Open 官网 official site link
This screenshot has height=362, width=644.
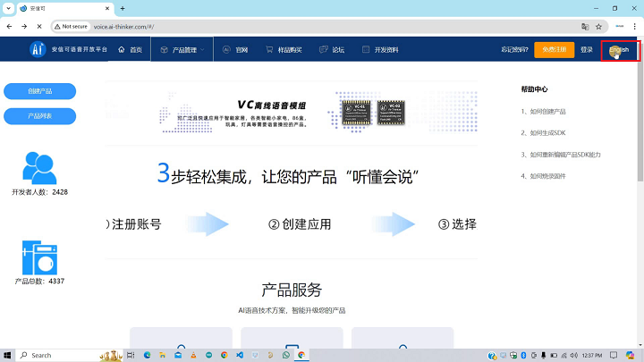pos(235,50)
